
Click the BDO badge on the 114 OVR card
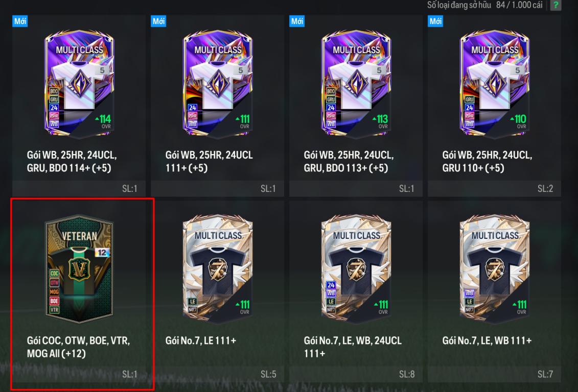[x=54, y=91]
